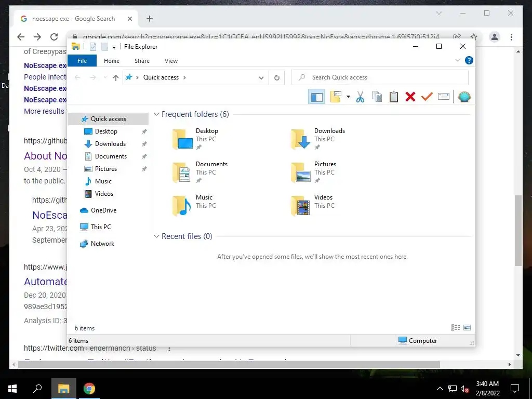Expand the ribbon chevron near help
Screen dimensions: 532x399
pyautogui.click(x=457, y=60)
